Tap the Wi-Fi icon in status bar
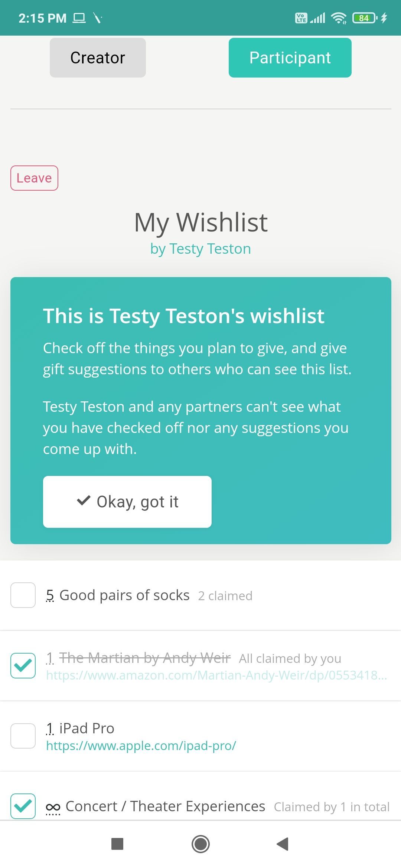 pyautogui.click(x=338, y=17)
